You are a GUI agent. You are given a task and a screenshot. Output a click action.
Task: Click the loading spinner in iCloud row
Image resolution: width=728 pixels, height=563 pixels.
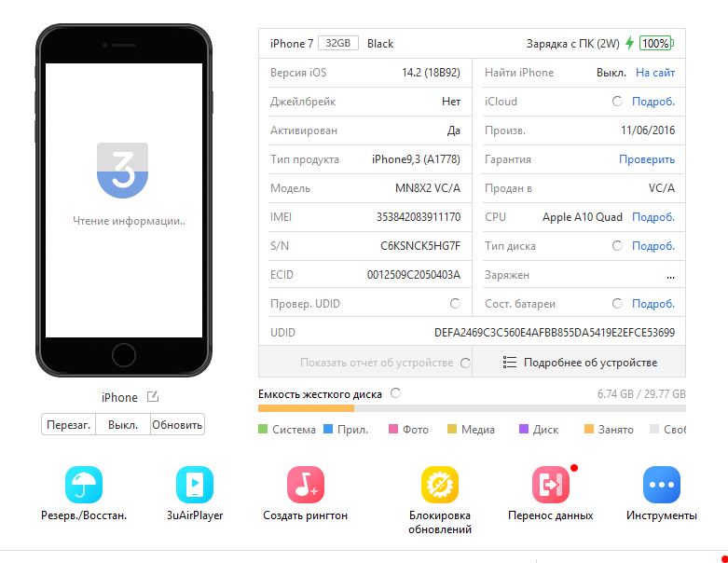pos(617,102)
